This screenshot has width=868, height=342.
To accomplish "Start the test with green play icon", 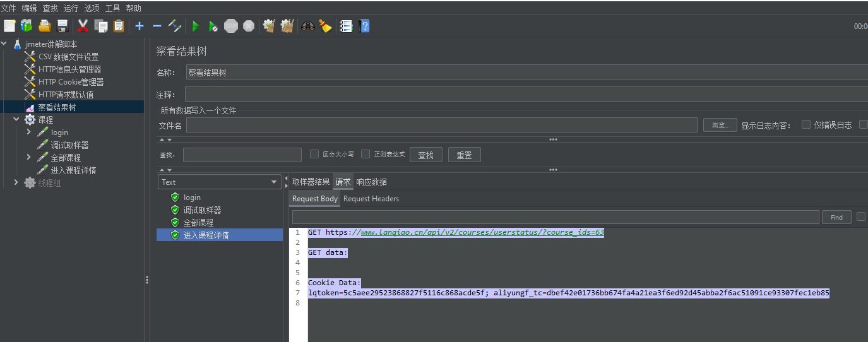I will pos(196,26).
